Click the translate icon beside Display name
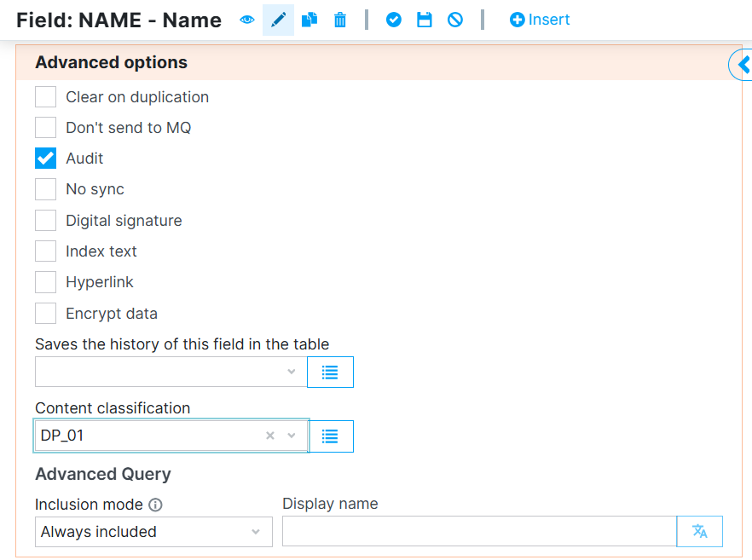Viewport: 752px width, 560px height. [x=700, y=531]
